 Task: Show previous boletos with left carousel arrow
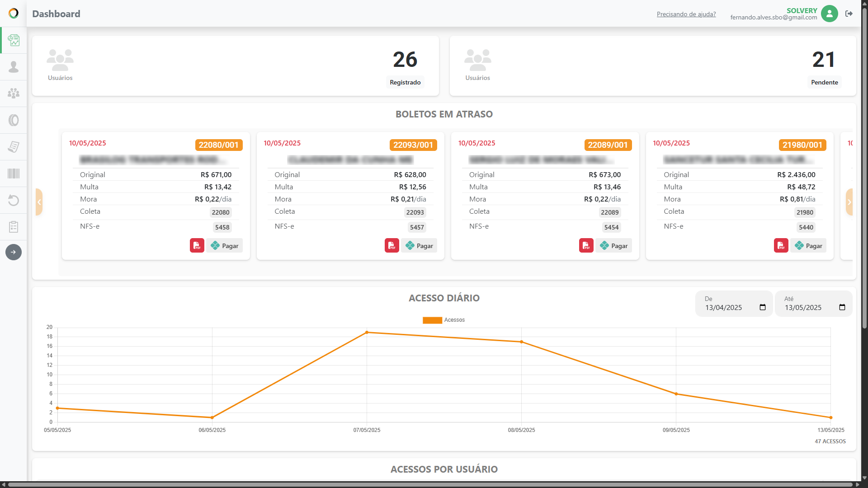(x=39, y=202)
